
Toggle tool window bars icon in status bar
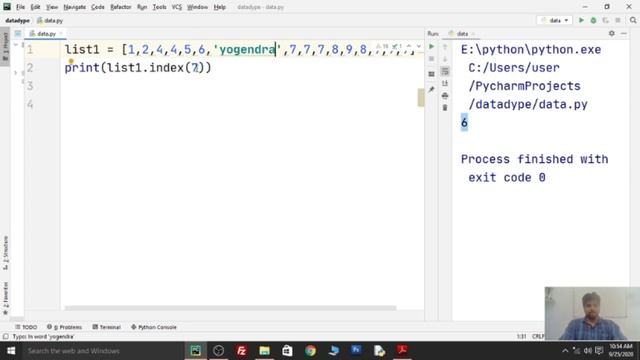pos(6,337)
